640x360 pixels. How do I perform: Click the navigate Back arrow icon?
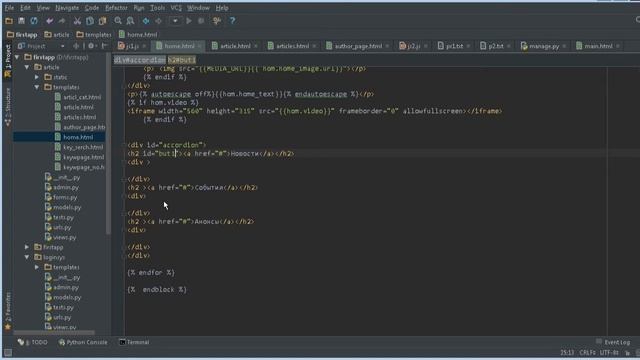pos(146,20)
